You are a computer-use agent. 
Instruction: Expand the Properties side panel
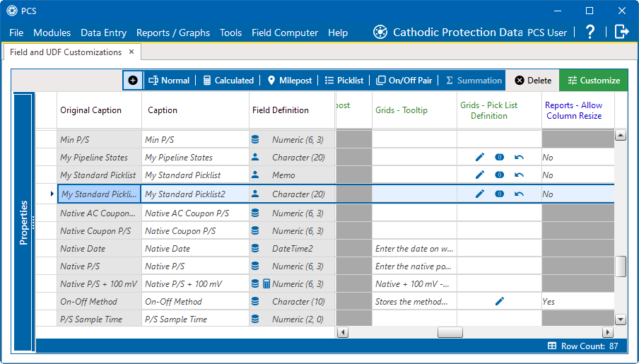[23, 223]
